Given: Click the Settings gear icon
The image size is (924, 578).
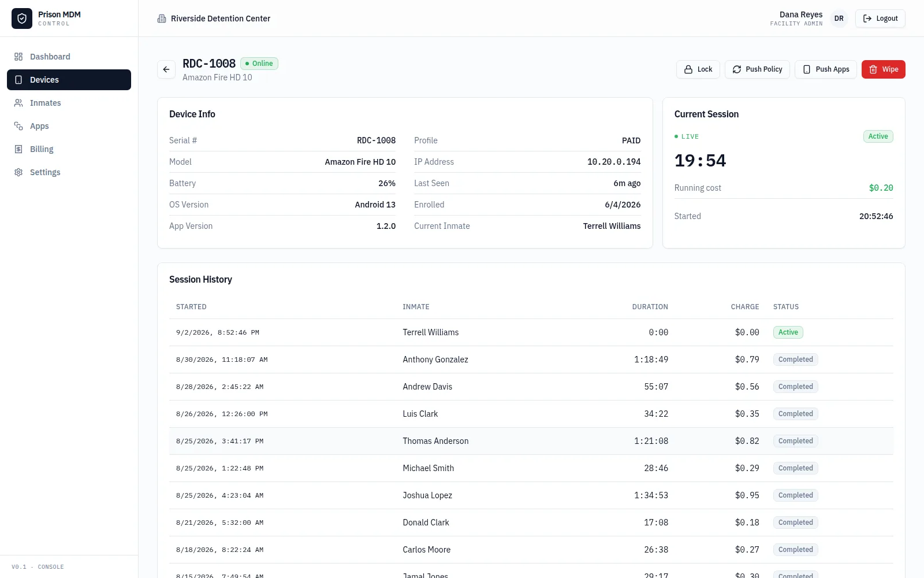Looking at the screenshot, I should [x=18, y=172].
